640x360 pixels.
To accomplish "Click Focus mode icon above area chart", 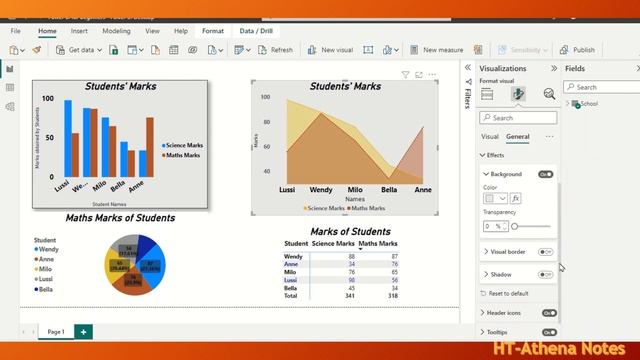I will pyautogui.click(x=419, y=75).
